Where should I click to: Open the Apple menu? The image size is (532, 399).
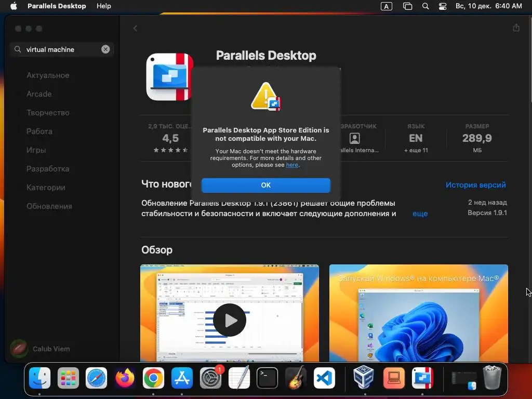click(x=14, y=6)
